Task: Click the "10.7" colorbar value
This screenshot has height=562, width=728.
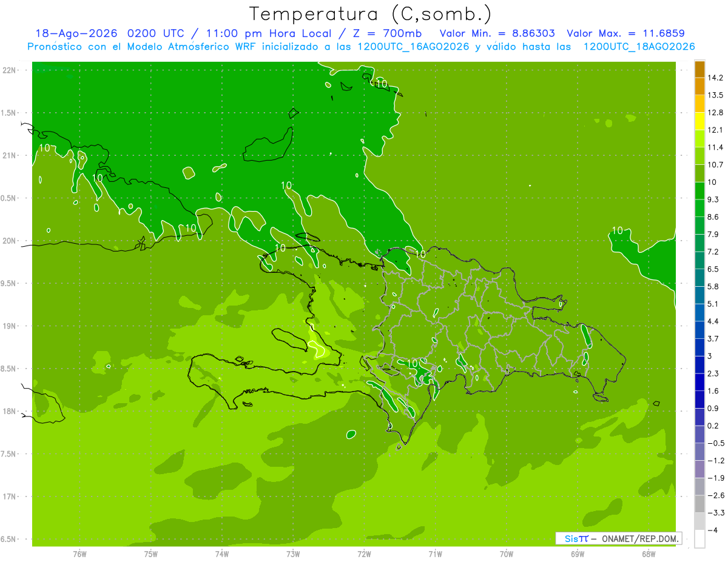Action: [715, 164]
